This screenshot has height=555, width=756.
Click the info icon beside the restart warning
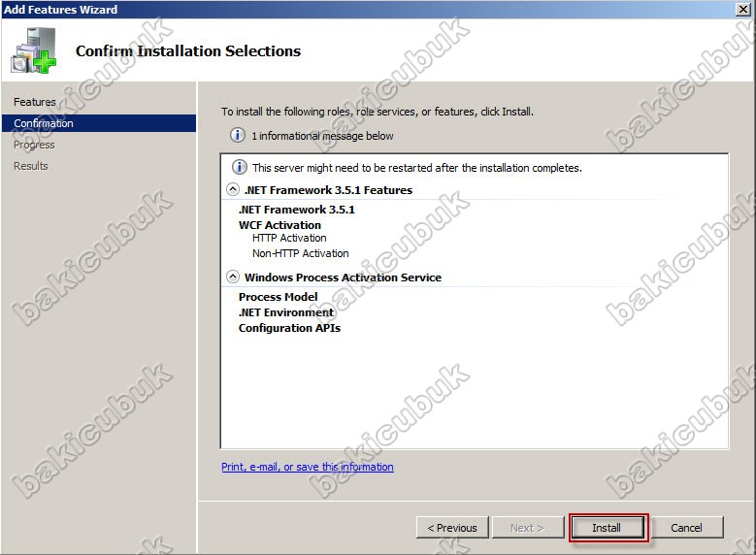240,167
